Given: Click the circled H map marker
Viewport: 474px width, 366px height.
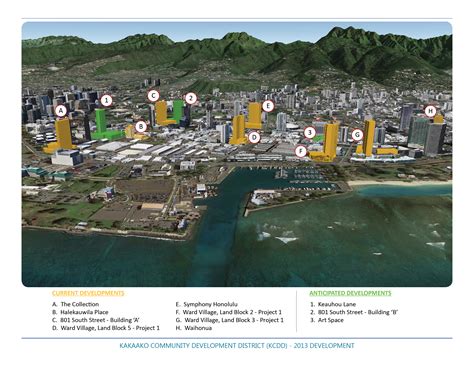Looking at the screenshot, I should click(430, 111).
